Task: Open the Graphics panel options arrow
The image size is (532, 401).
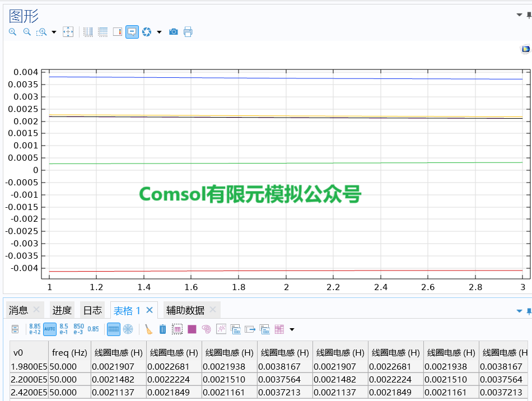Action: [x=519, y=15]
